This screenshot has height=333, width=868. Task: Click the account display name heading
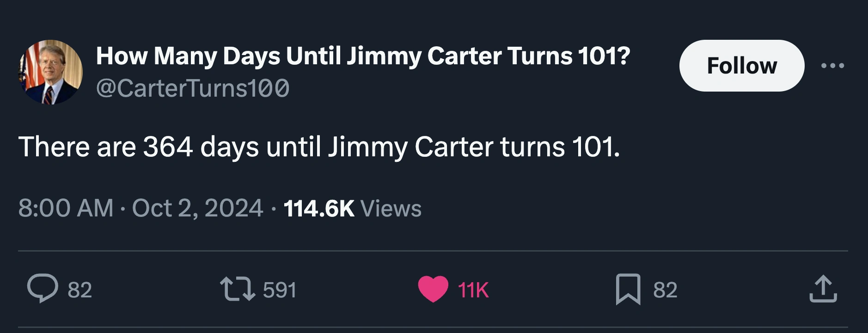coord(363,56)
